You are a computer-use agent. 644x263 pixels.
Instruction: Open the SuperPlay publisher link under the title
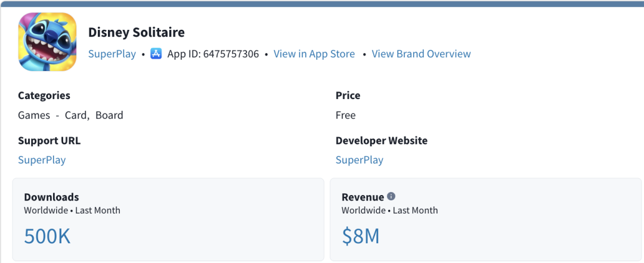[x=112, y=54]
